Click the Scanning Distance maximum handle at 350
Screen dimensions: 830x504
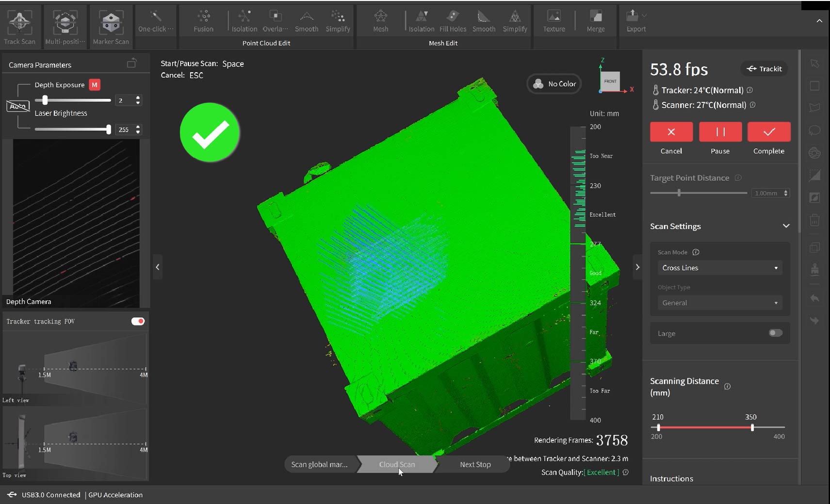coord(752,427)
